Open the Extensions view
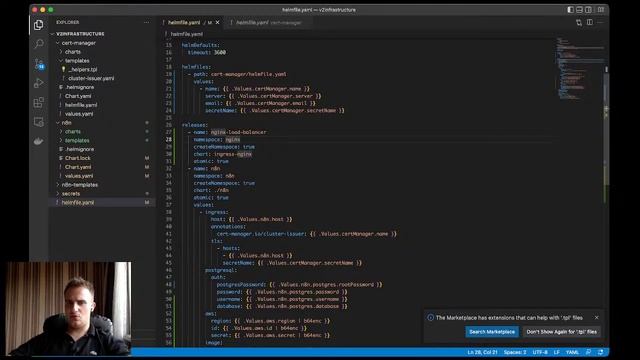 [x=39, y=102]
